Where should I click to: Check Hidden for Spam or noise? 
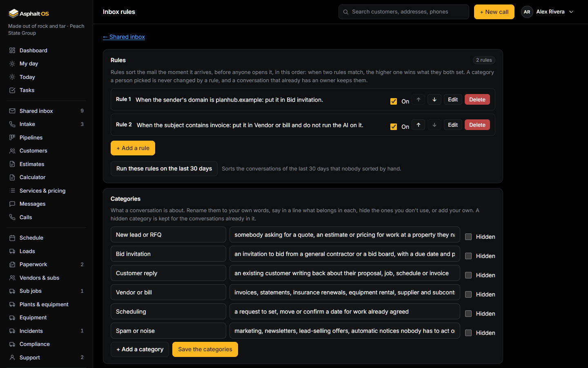pyautogui.click(x=468, y=333)
